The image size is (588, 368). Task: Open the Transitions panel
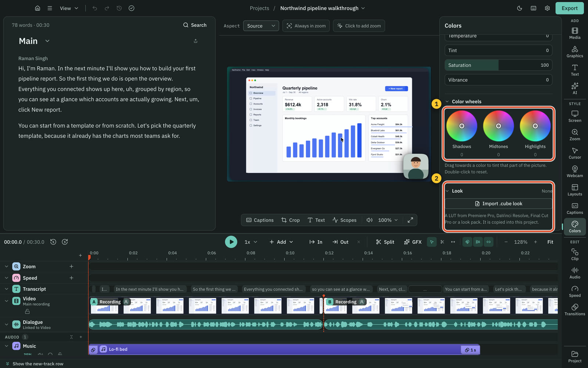click(575, 310)
